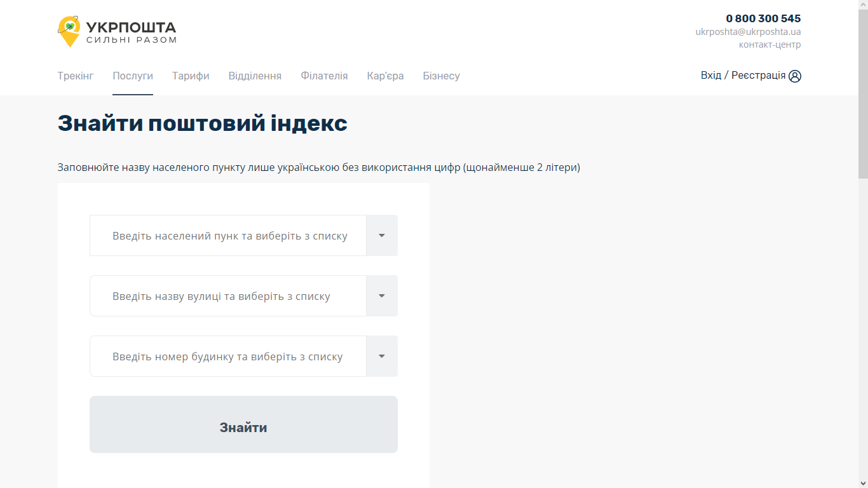Navigate to Філателія
Viewport: 868px width, 488px height.
324,76
